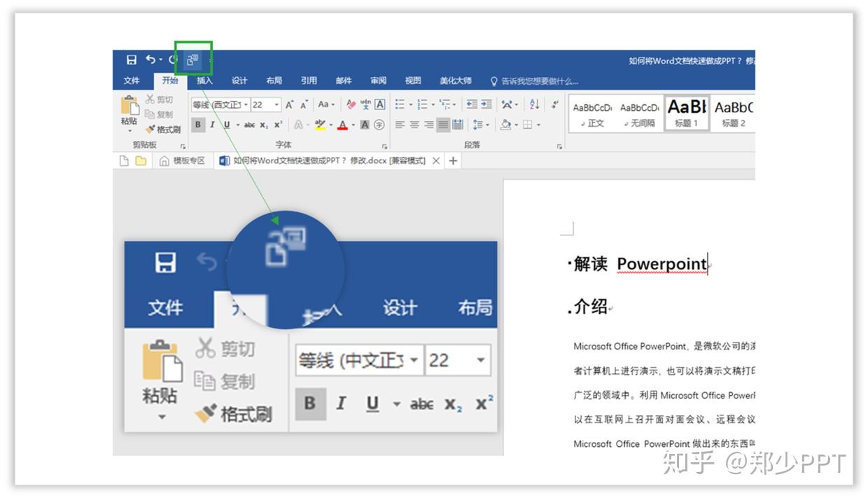Apply the 标题 1 heading style
The height and width of the screenshot is (498, 868).
(687, 113)
